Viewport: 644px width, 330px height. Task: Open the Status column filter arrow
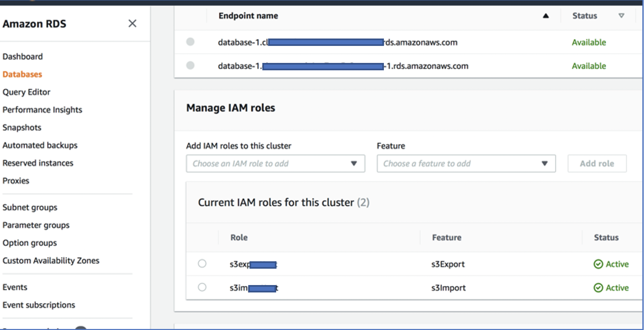click(621, 16)
